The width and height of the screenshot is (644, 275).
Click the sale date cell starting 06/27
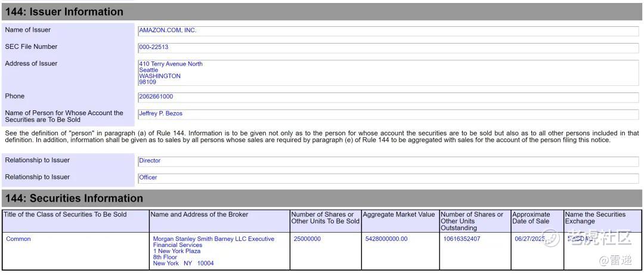538,251
